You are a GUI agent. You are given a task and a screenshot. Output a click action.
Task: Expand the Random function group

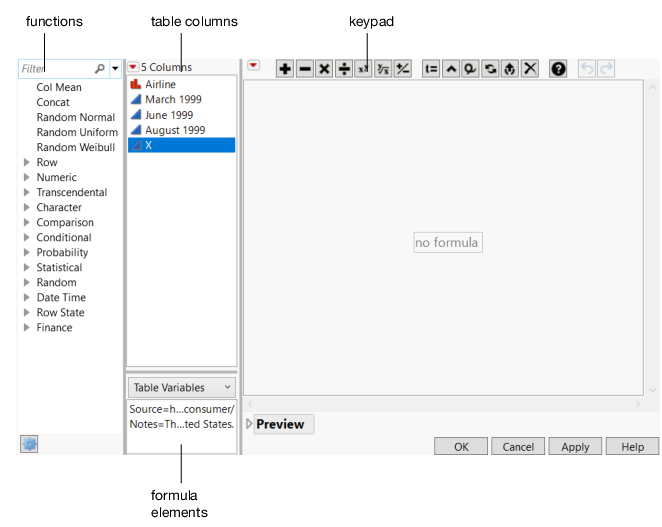[x=27, y=282]
